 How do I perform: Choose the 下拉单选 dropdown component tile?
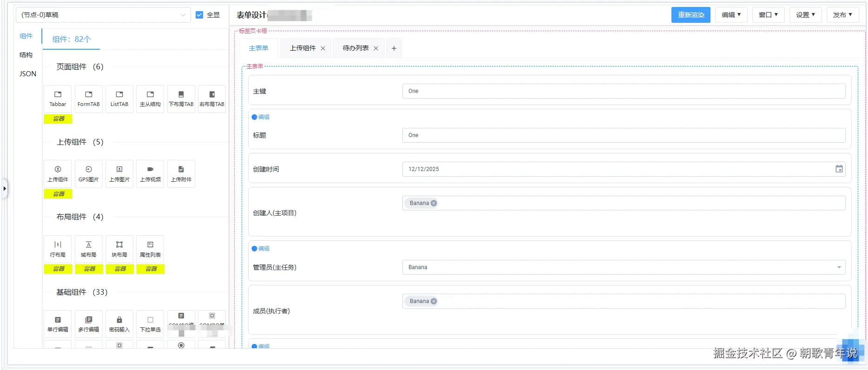150,324
